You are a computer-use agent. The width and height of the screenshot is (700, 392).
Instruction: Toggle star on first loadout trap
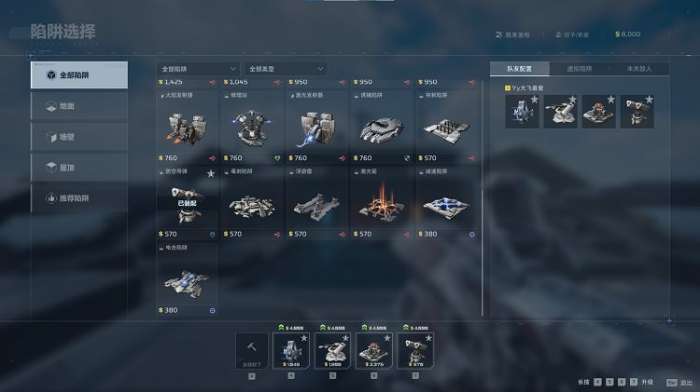(x=534, y=100)
